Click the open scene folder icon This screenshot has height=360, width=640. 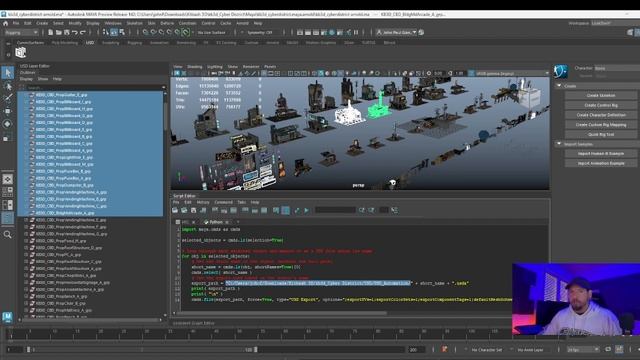pyautogui.click(x=58, y=32)
